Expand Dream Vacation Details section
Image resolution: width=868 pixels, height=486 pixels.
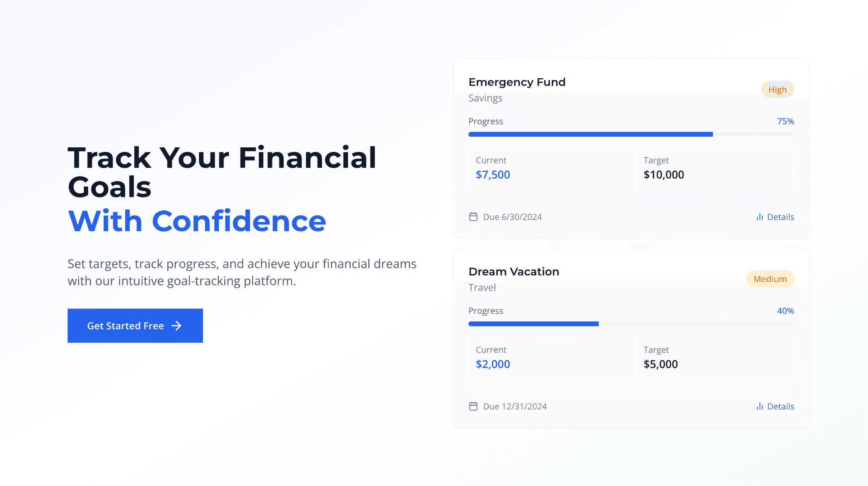[x=775, y=406]
